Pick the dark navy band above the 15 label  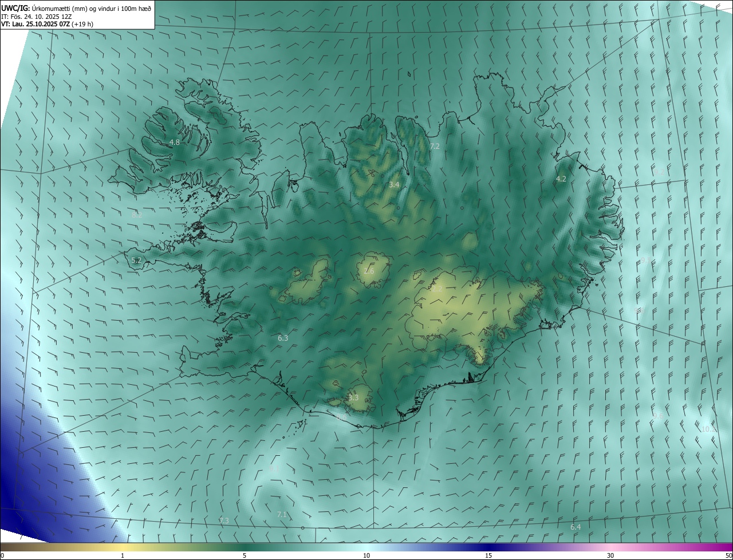pos(488,547)
